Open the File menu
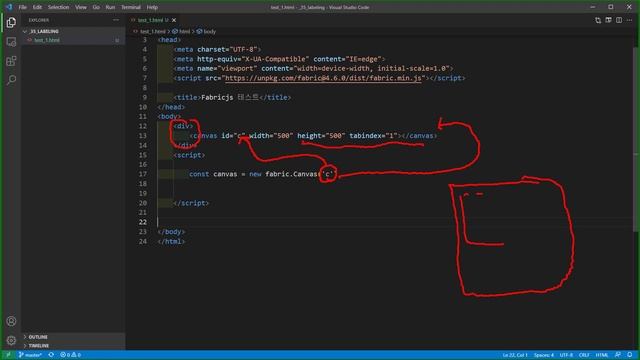 pyautogui.click(x=22, y=7)
